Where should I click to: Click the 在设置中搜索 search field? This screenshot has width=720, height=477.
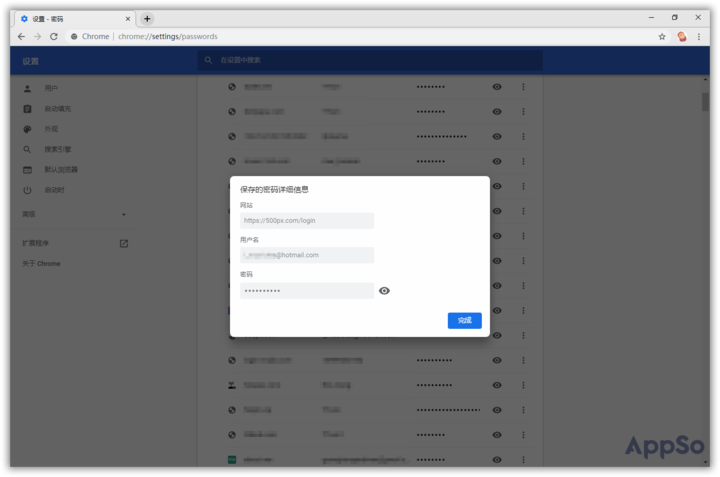coord(370,60)
